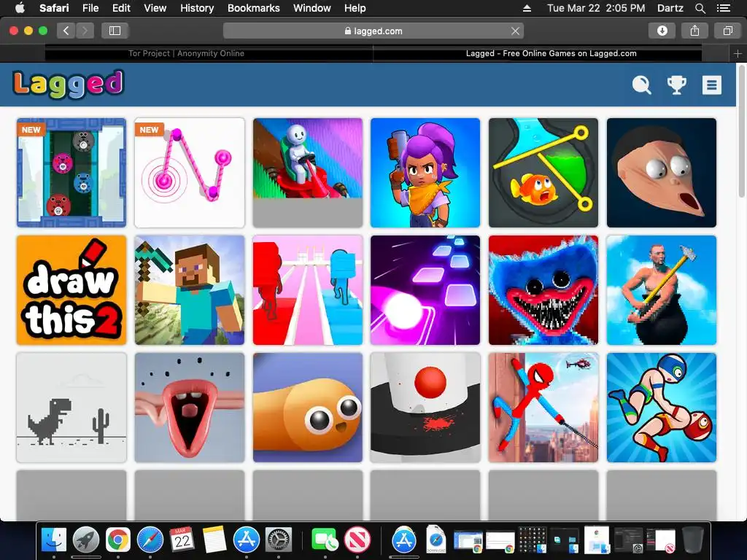
Task: Open the stretched face game
Action: pos(661,173)
